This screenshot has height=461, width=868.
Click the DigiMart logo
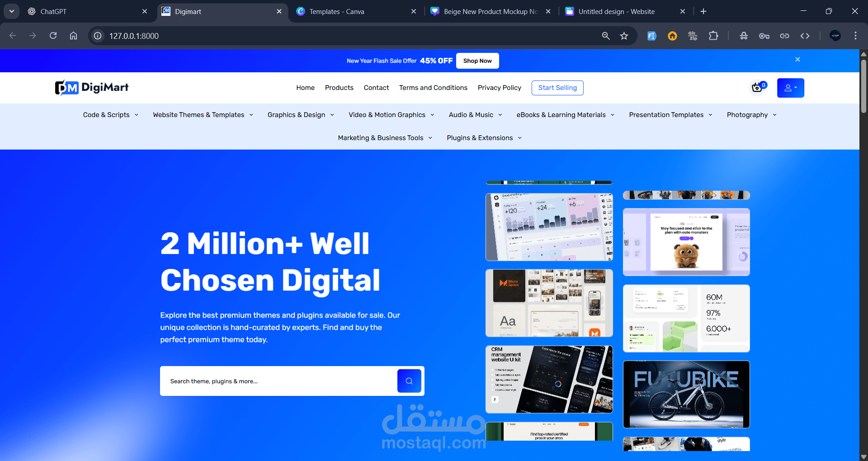point(91,88)
